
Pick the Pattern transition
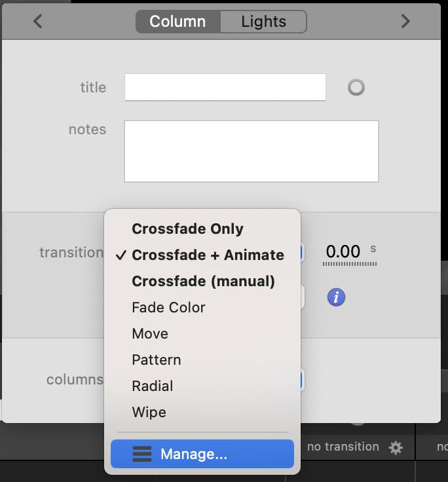pos(156,360)
